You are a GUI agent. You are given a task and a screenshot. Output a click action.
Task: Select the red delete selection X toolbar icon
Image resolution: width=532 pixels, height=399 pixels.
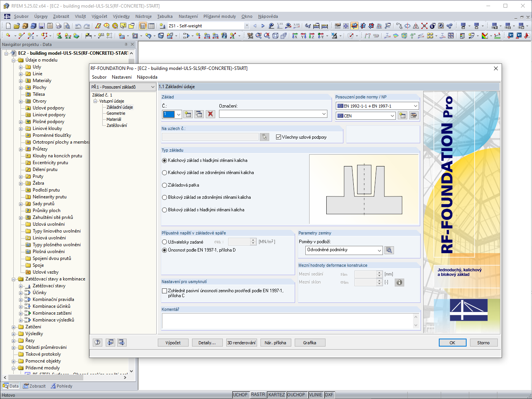[x=424, y=26]
